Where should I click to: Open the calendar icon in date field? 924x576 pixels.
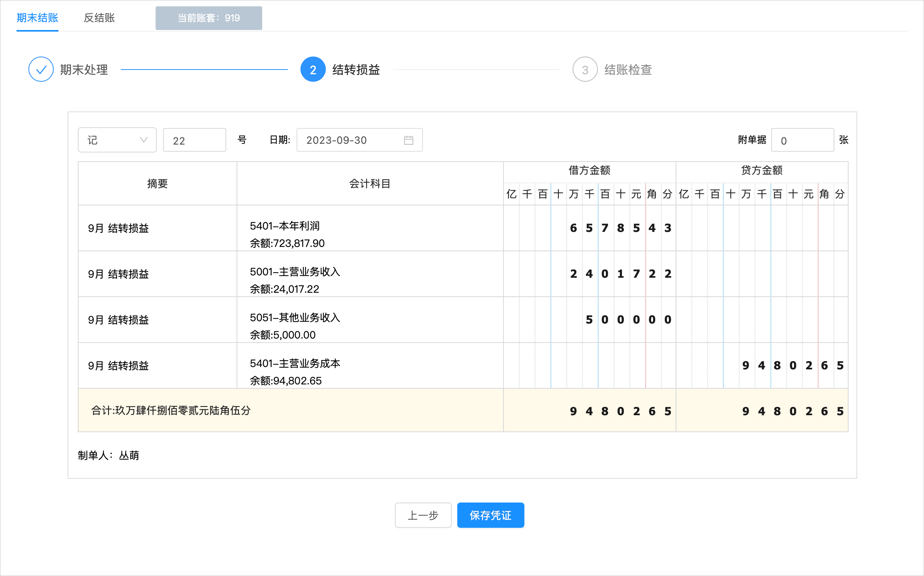coord(409,140)
